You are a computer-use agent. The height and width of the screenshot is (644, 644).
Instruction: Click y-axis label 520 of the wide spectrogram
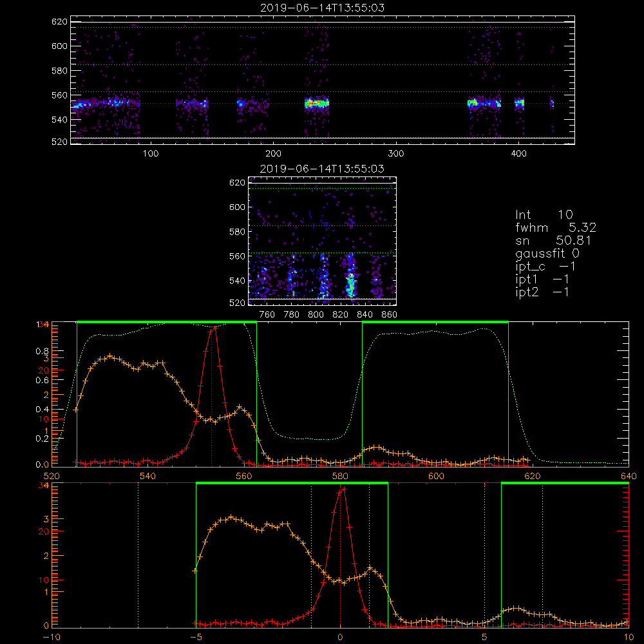tap(59, 142)
